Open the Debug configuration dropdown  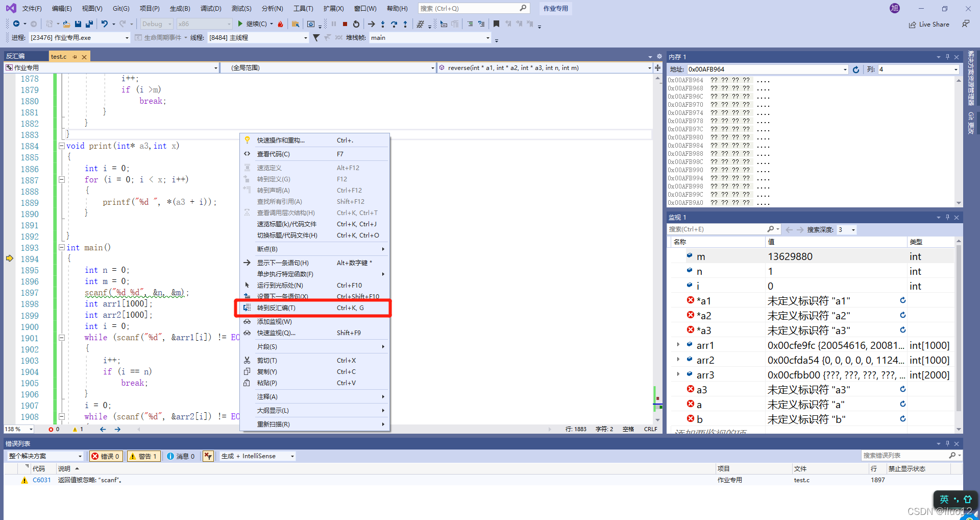coord(157,24)
